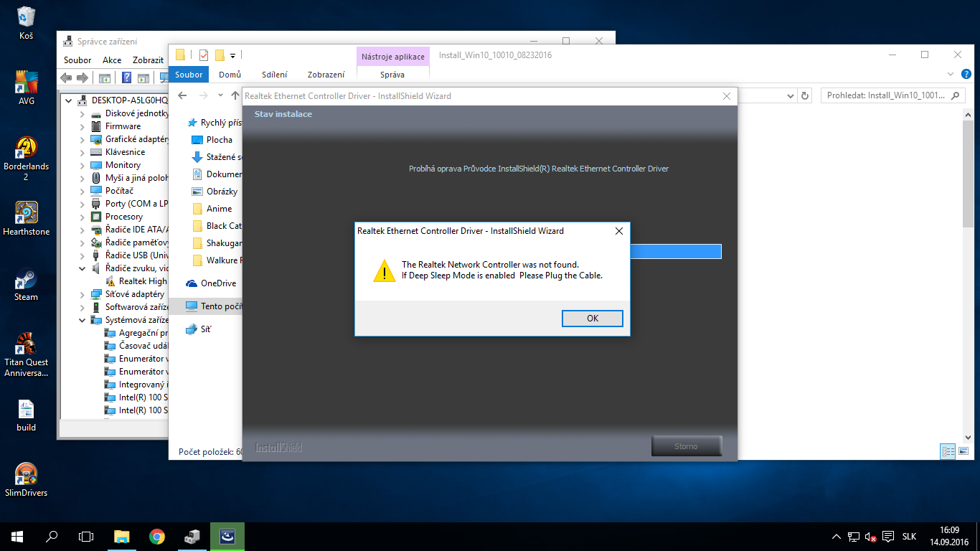Screen dimensions: 980x551
Task: Expand the Firmware device category
Action: [x=82, y=126]
